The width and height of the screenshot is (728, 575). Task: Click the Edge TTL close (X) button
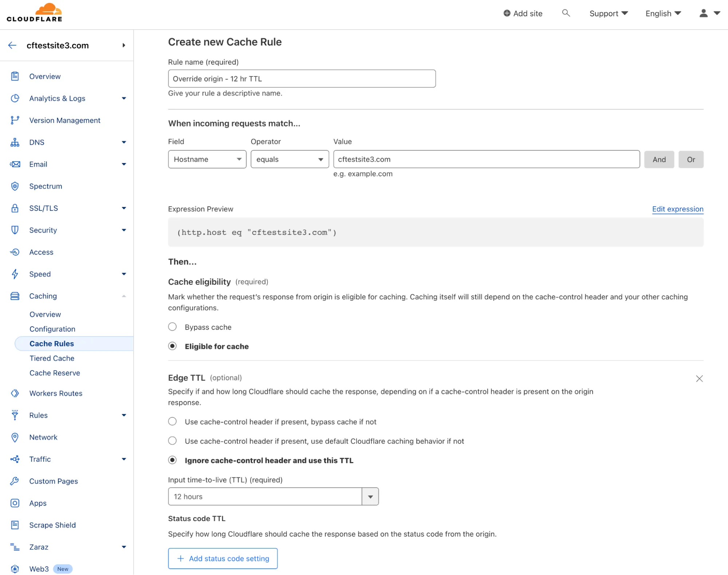click(700, 378)
